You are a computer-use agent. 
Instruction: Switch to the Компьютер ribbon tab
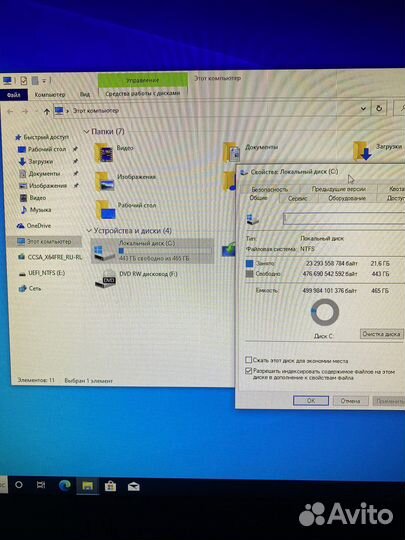50,94
